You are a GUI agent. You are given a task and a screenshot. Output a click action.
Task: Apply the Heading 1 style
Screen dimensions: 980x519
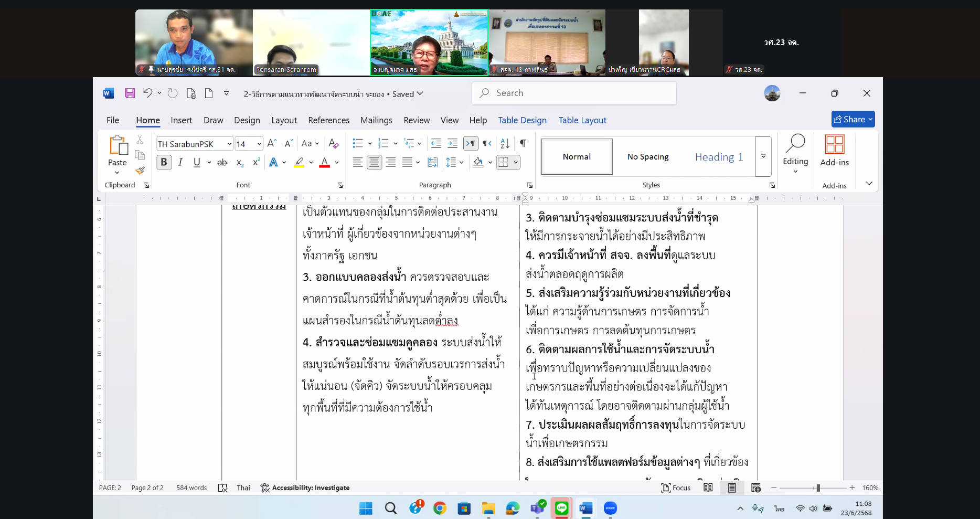[x=719, y=156]
